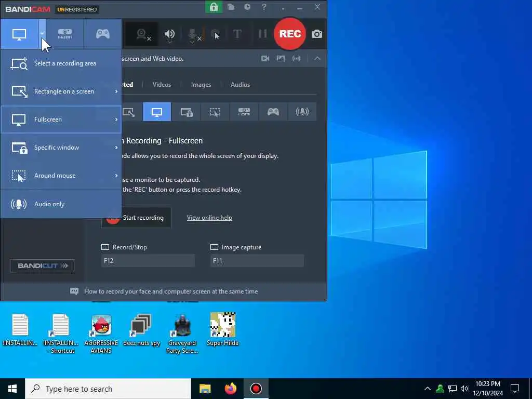Expand the Fullscreen submenu arrow
This screenshot has height=399, width=532.
pyautogui.click(x=116, y=119)
